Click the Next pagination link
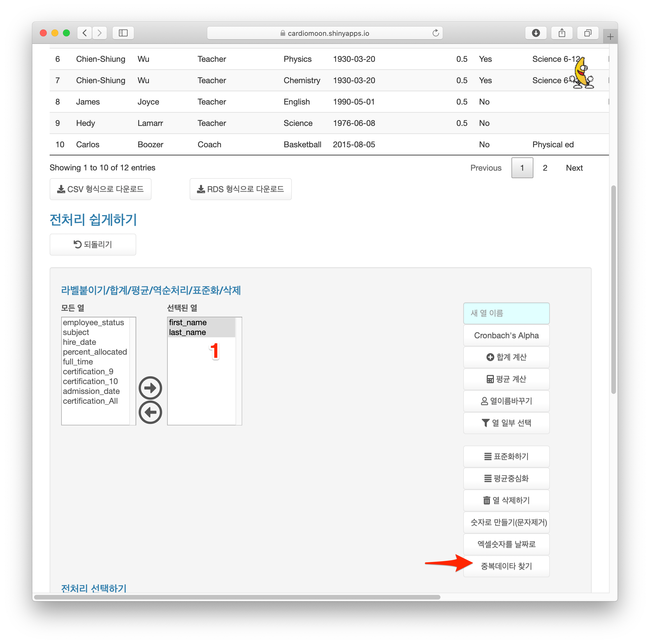Screen dimensions: 650x644 574,168
